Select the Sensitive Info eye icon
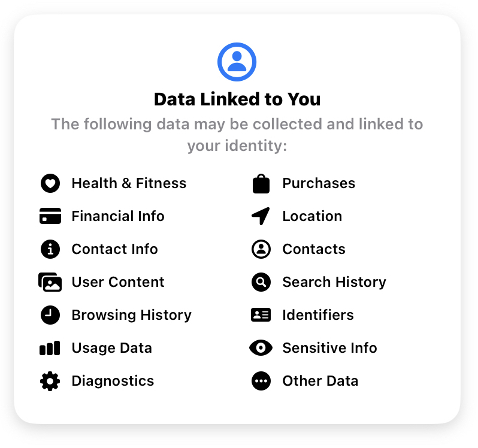 [x=261, y=348]
